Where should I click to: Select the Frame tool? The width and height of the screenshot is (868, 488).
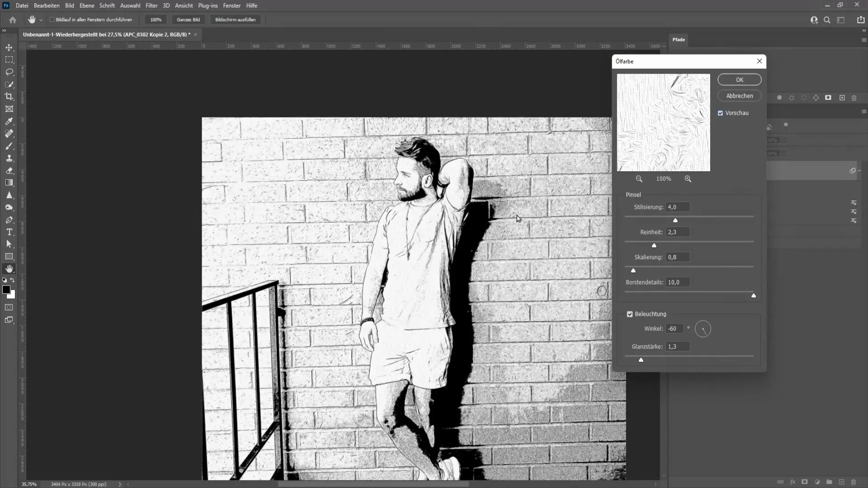coord(9,109)
